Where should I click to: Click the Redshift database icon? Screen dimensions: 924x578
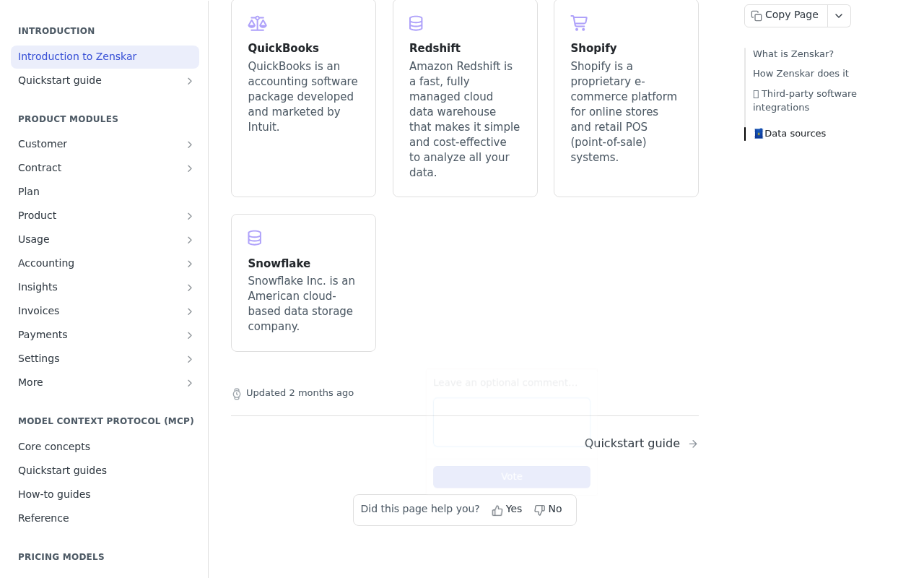click(x=416, y=23)
